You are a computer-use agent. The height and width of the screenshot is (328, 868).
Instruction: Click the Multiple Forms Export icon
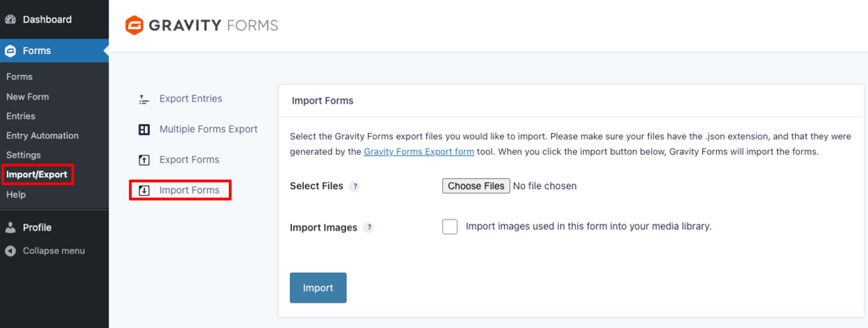[143, 130]
